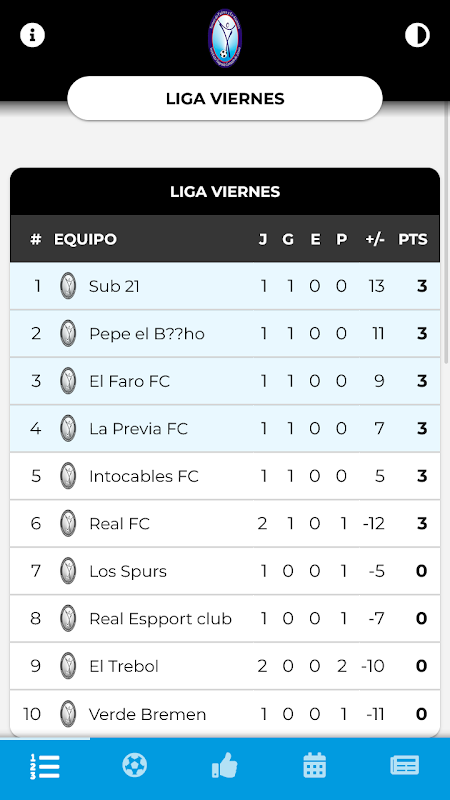Viewport: 450px width, 800px height.
Task: Tap the Verde Bremen team crest
Action: tap(68, 714)
